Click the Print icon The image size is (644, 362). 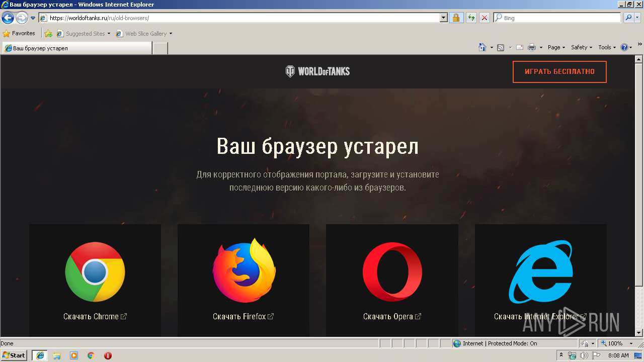tap(532, 47)
